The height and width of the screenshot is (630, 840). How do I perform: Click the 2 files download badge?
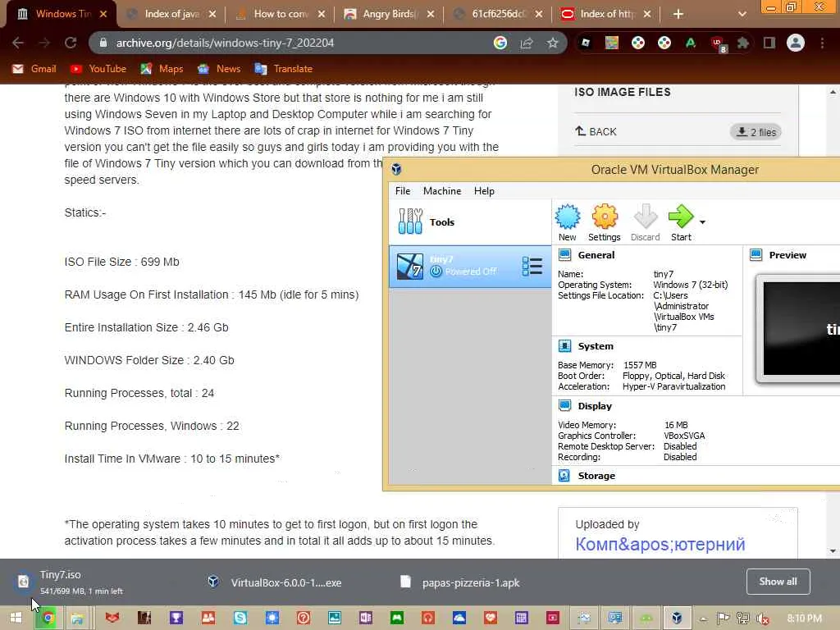756,132
